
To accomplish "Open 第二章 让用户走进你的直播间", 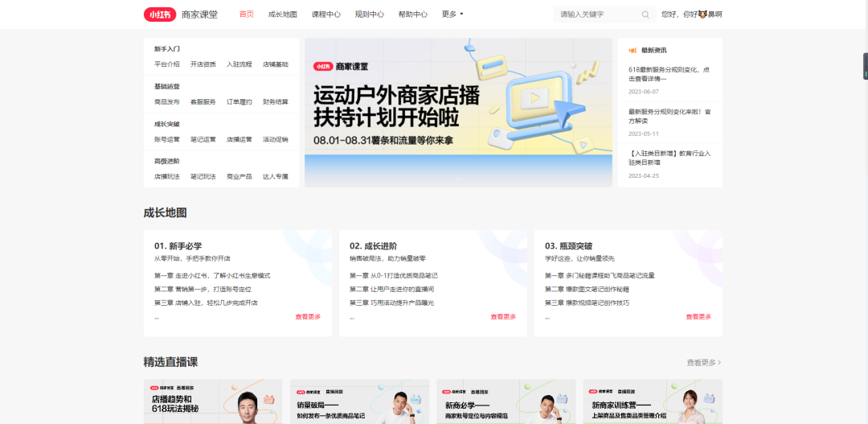I will 391,290.
